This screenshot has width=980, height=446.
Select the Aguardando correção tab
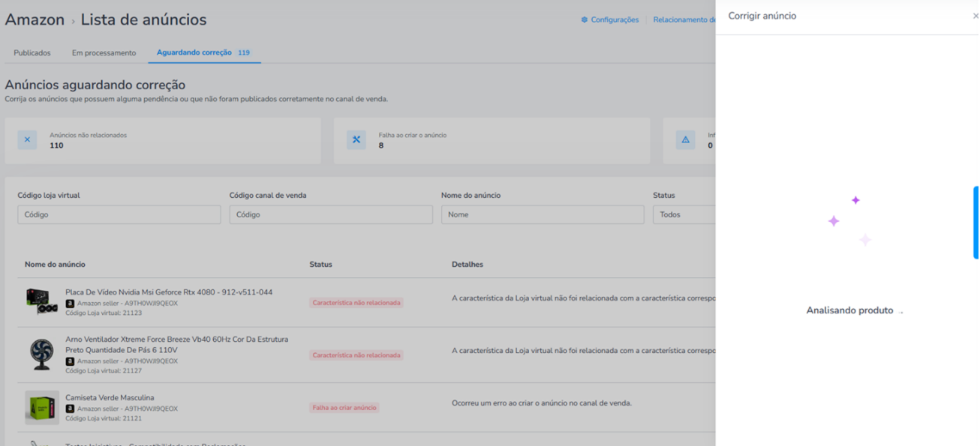203,52
